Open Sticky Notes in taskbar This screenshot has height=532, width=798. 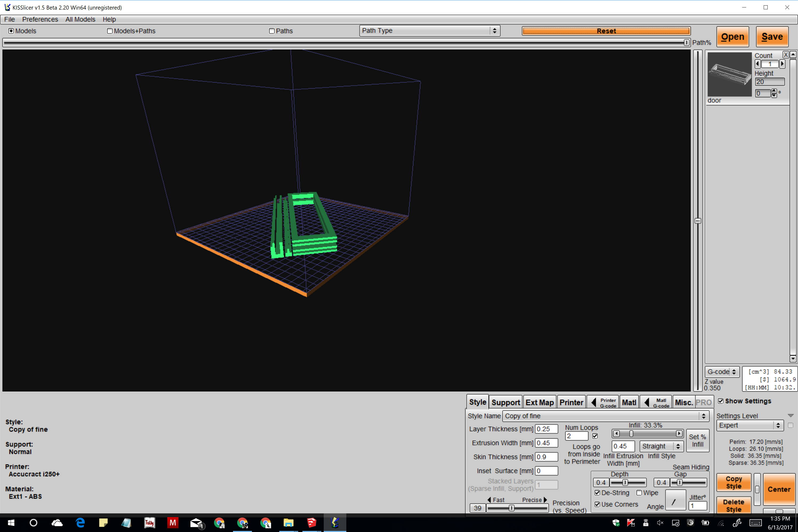pyautogui.click(x=103, y=523)
